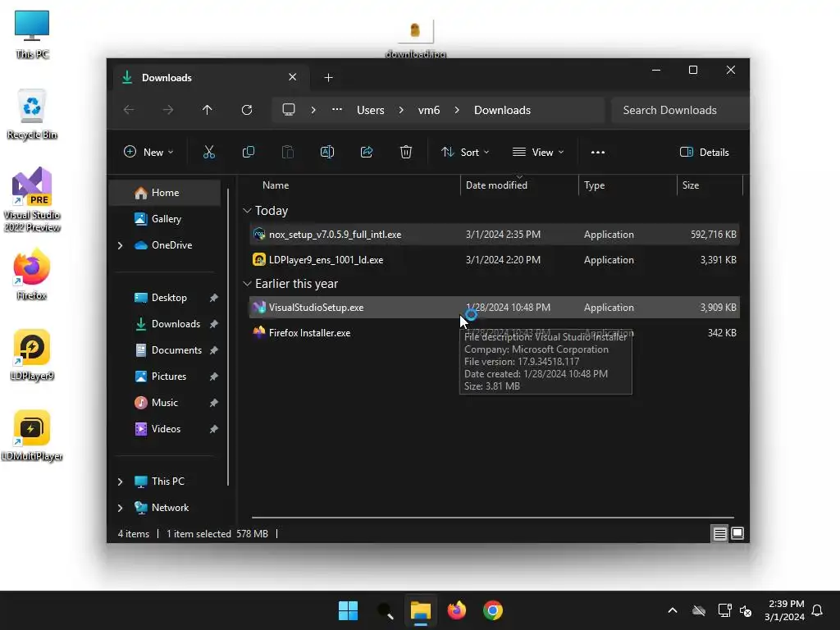Click the Copy icon in toolbar

pos(248,152)
